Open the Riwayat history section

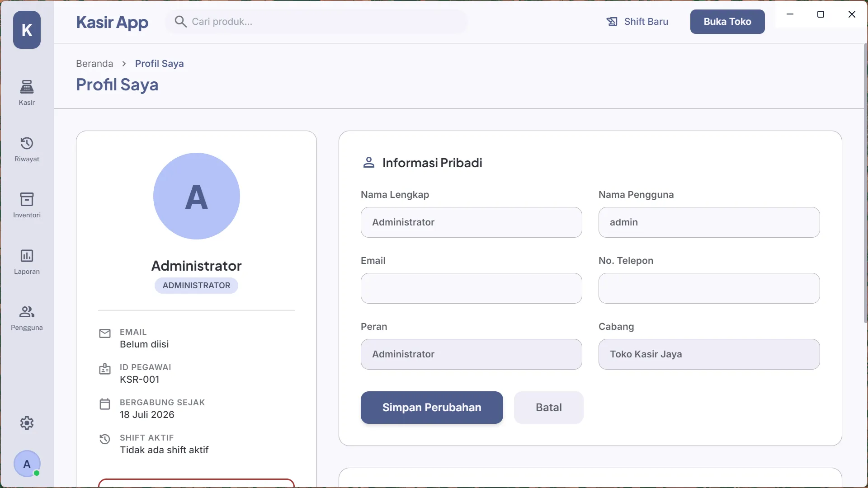click(27, 149)
